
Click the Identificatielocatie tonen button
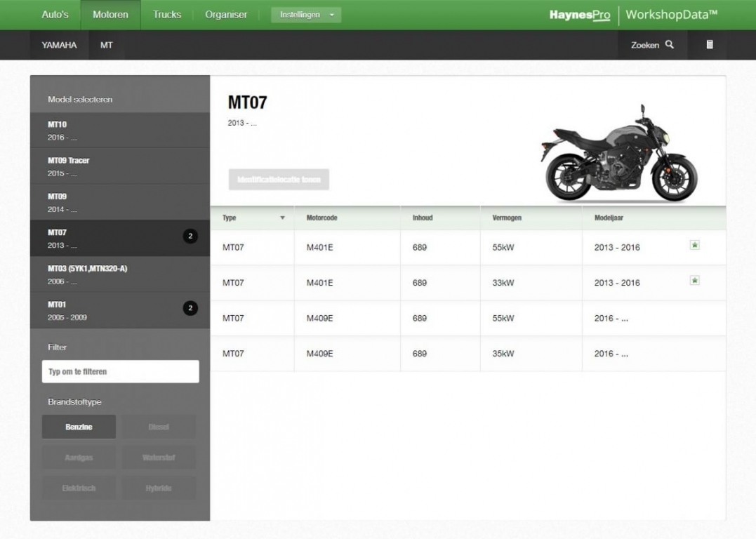(279, 180)
